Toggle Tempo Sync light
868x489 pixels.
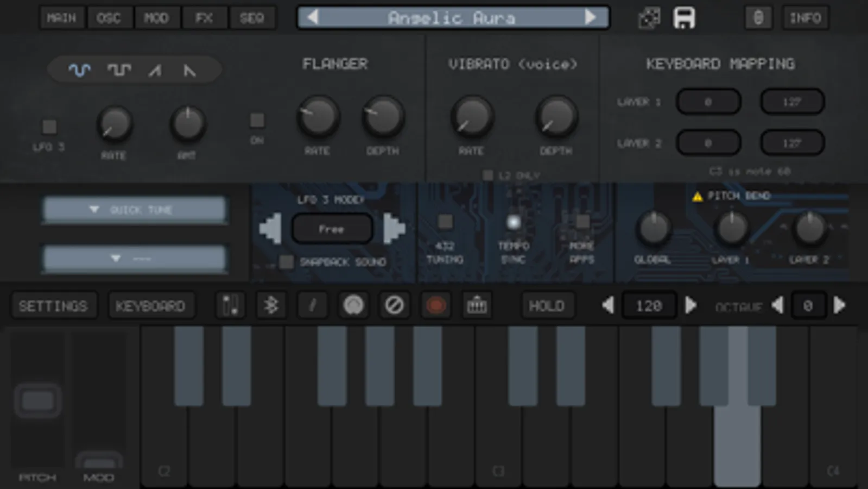[x=513, y=222]
